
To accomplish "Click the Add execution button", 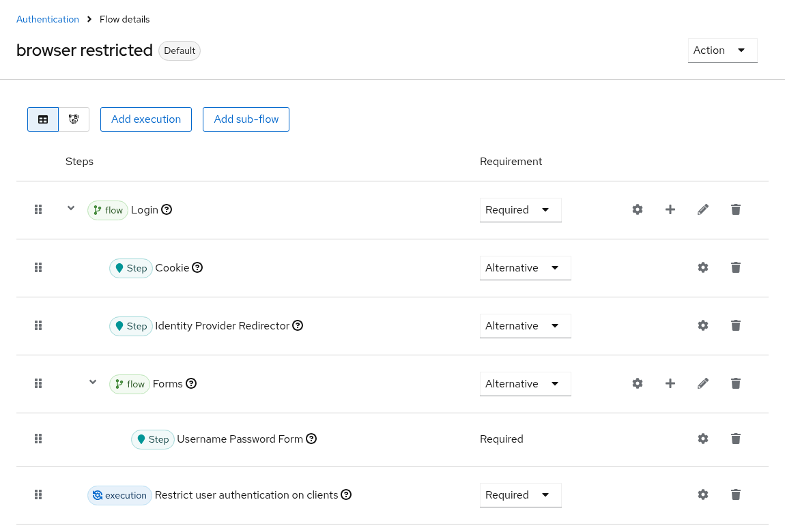I will click(x=146, y=119).
